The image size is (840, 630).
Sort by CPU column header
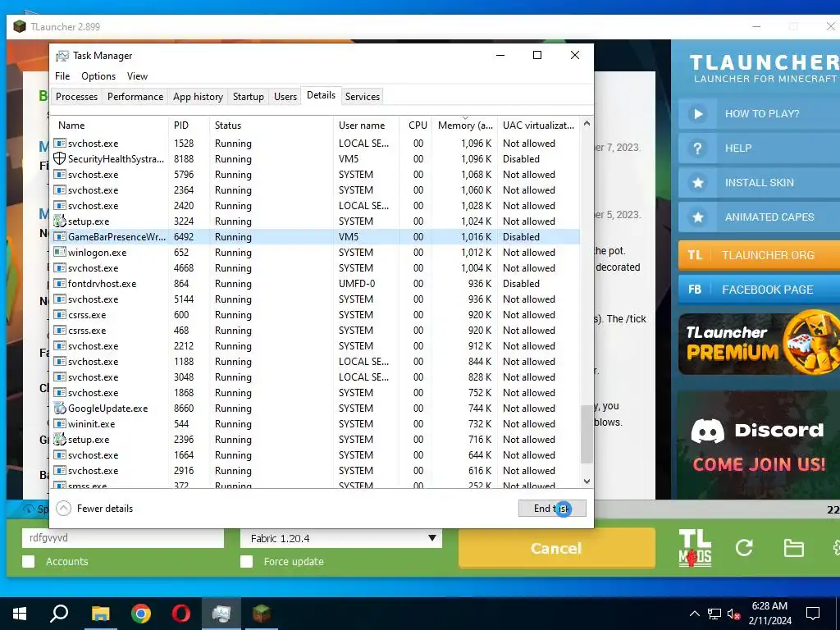tap(417, 125)
